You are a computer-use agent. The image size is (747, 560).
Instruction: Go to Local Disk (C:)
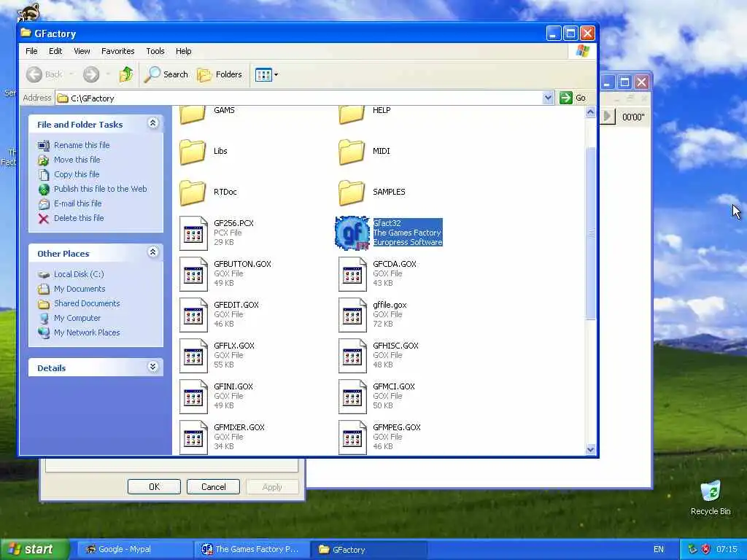79,274
